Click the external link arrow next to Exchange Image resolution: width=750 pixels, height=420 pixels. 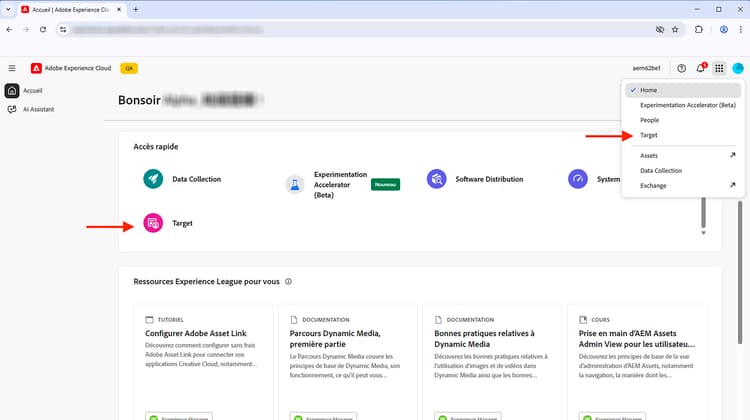point(732,185)
